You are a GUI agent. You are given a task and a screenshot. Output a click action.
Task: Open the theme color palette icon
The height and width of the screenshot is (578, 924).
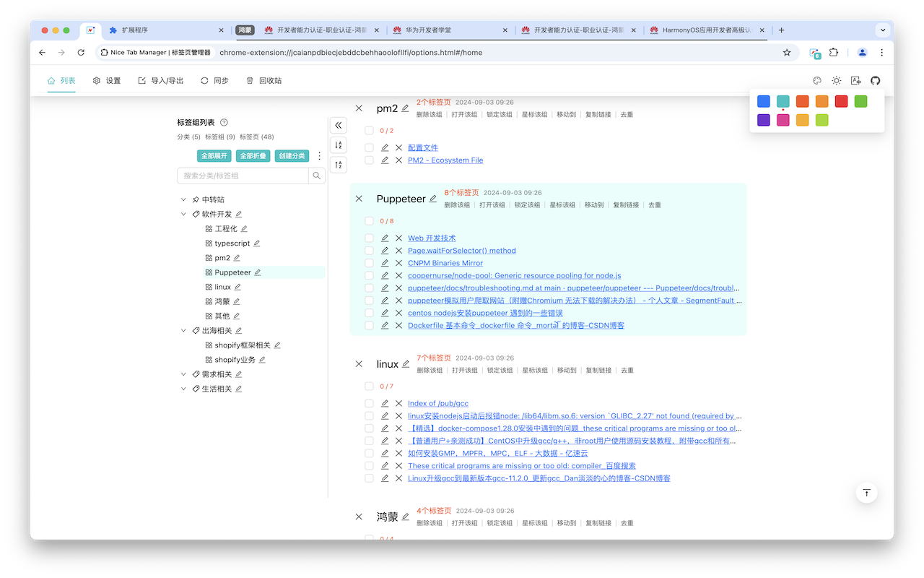[x=816, y=80]
